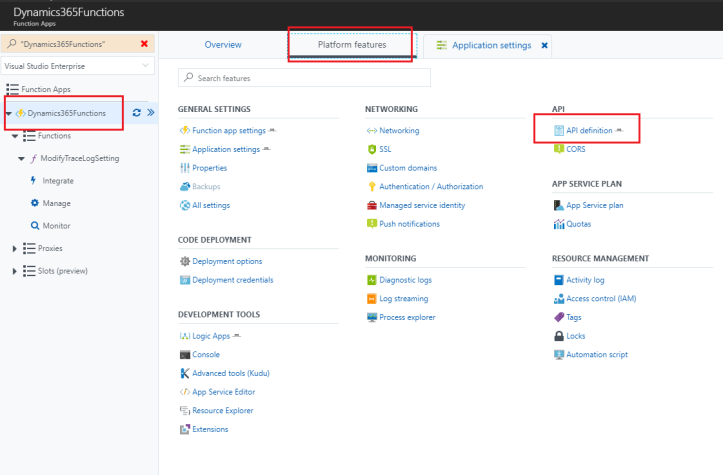
Task: Collapse the ModifyTraceLogSetting function node
Action: [x=21, y=158]
